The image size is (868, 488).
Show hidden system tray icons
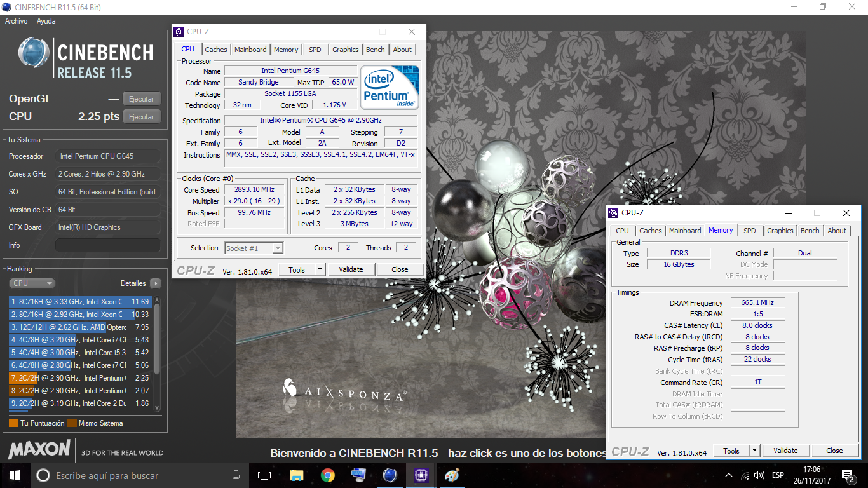(729, 475)
